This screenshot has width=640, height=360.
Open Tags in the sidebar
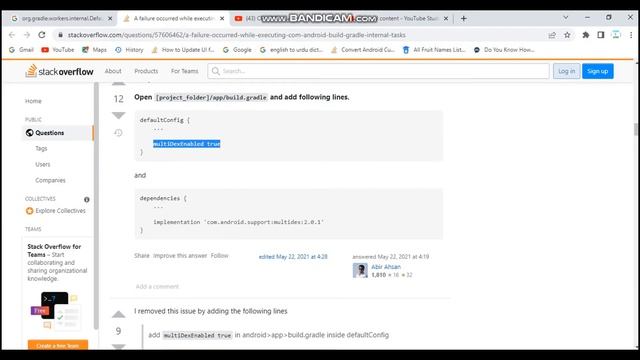tap(41, 149)
